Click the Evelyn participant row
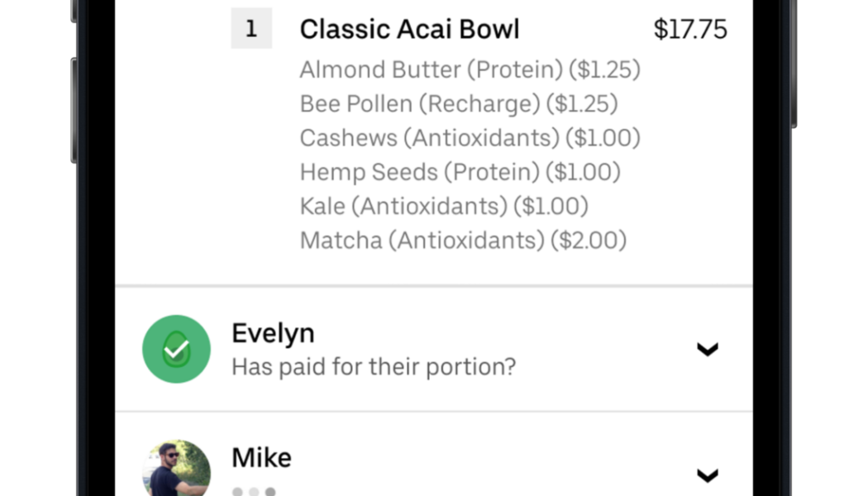This screenshot has width=868, height=496. click(434, 349)
